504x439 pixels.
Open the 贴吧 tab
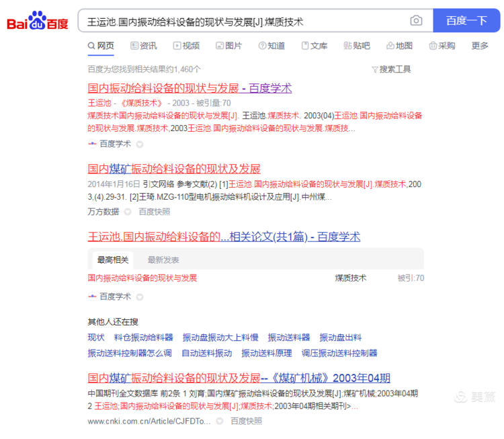coord(357,46)
